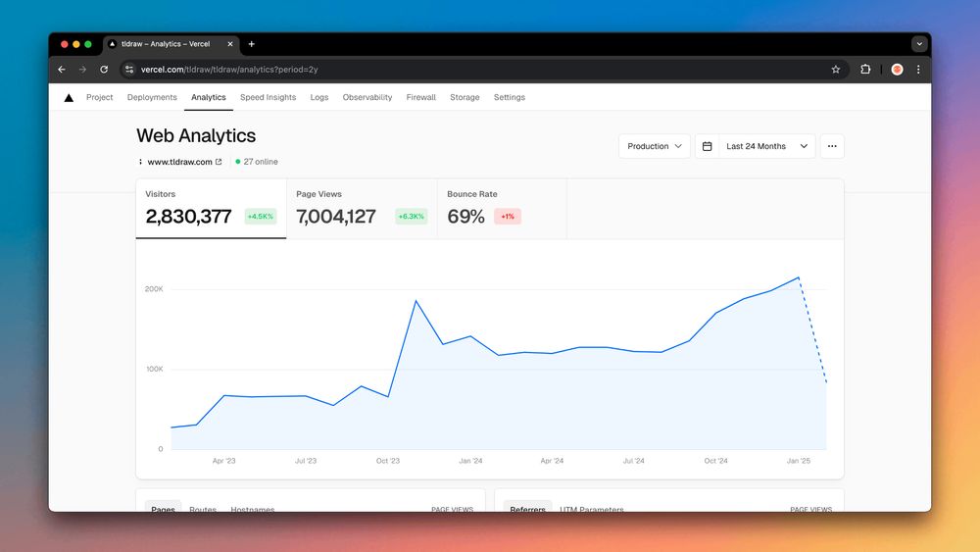Screen dimensions: 980x552
Task: Click the 27 online indicator
Action: [257, 162]
